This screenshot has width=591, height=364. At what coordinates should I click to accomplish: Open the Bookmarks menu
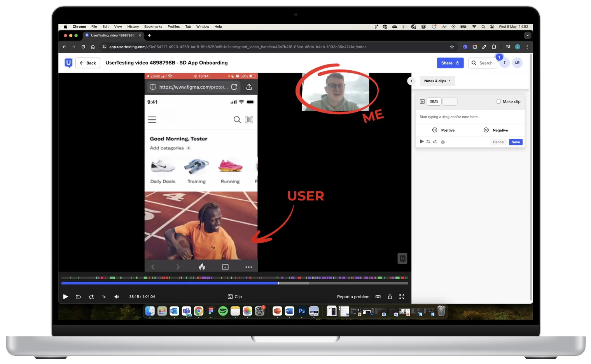pos(153,27)
